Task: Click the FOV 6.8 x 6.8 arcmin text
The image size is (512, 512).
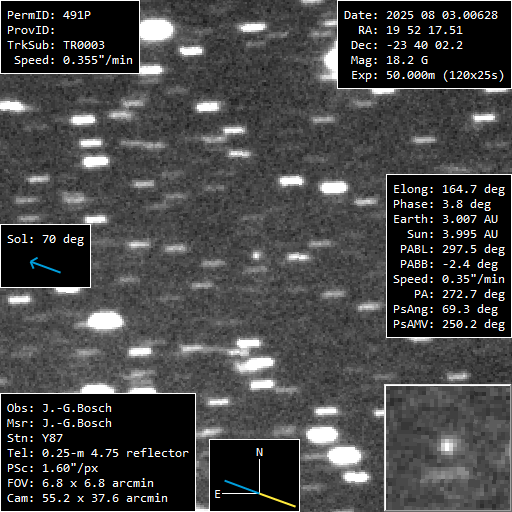Action: click(x=80, y=483)
